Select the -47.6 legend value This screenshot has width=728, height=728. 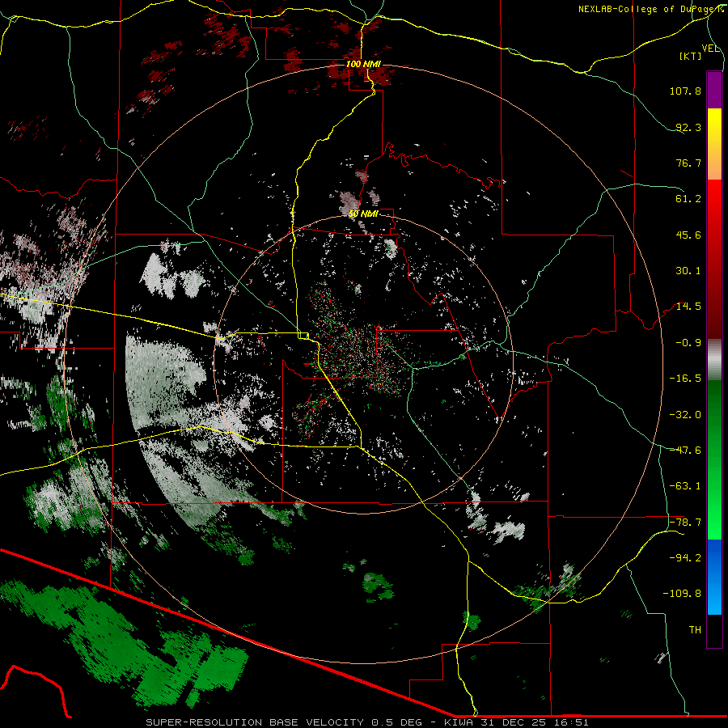[x=685, y=451]
